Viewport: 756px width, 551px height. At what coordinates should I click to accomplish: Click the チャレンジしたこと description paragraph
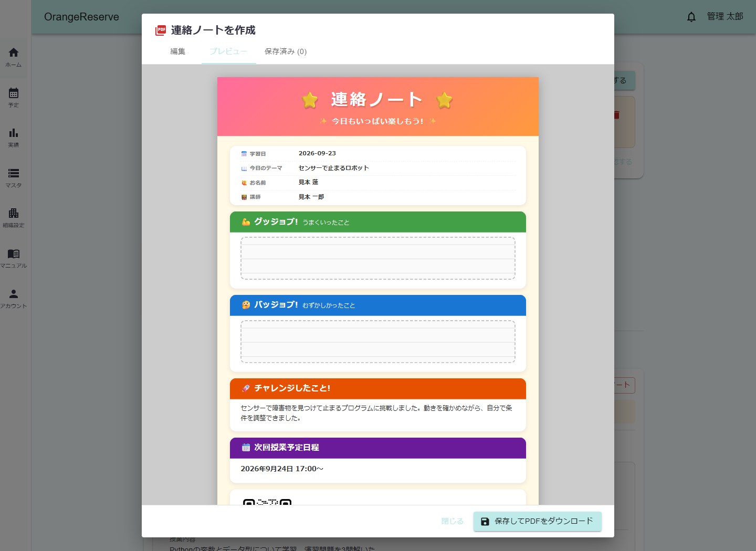coord(377,413)
